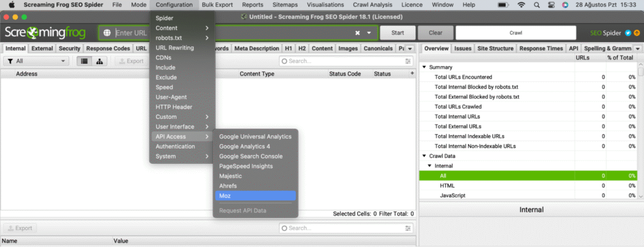
Task: Open the Response Times tab
Action: [x=541, y=49]
